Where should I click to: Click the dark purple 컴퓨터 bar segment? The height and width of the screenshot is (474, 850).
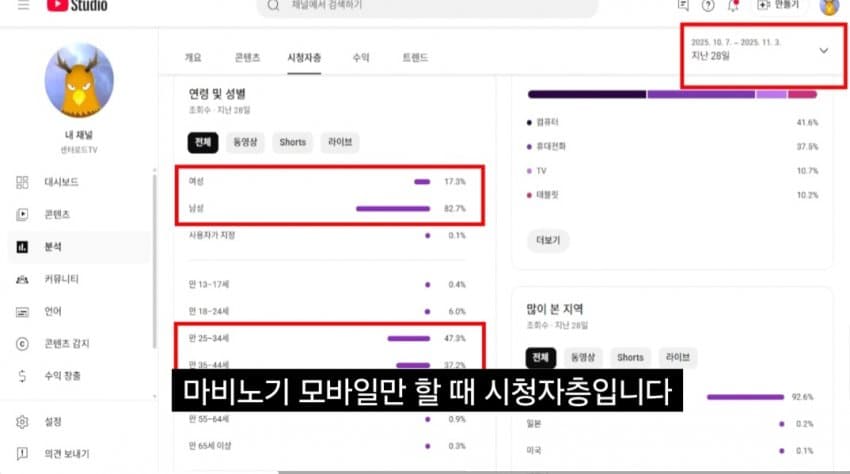[586, 94]
